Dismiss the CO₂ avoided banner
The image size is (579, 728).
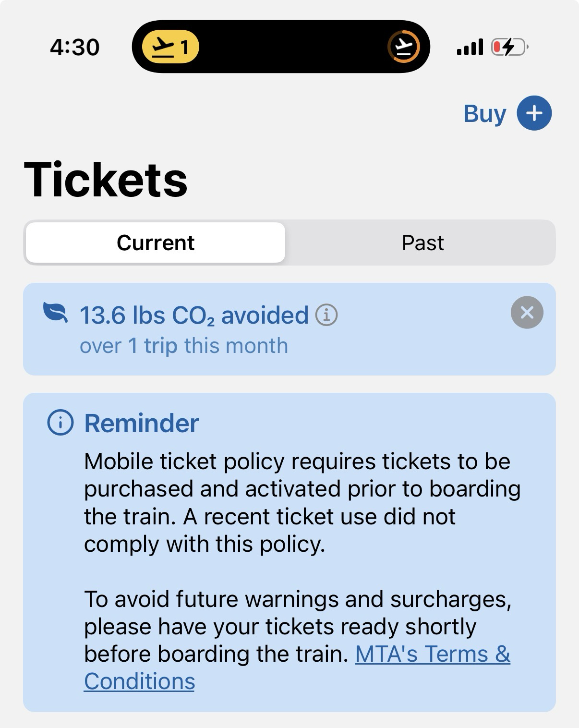(x=527, y=313)
